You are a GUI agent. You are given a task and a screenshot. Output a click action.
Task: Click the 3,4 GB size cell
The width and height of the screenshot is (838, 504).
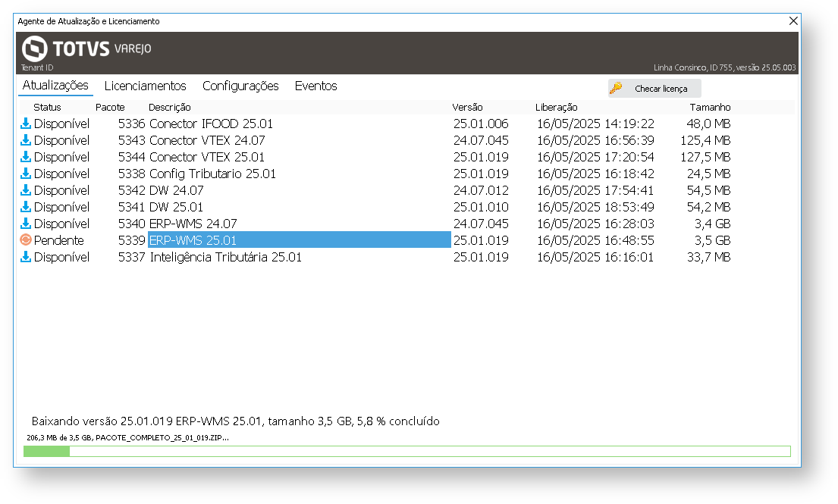tap(712, 223)
